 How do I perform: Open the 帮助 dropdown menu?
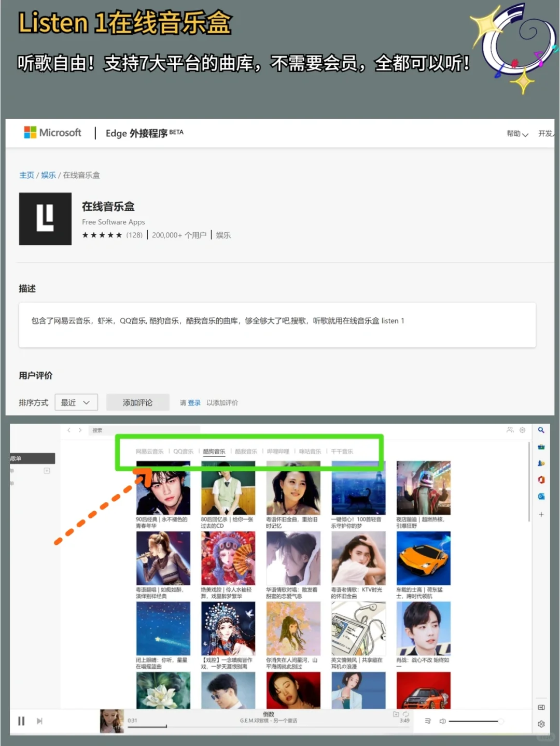[517, 134]
